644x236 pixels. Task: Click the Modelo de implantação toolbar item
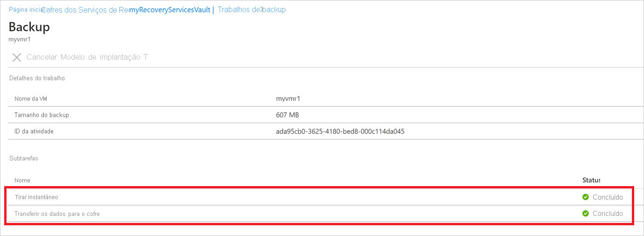coord(104,57)
